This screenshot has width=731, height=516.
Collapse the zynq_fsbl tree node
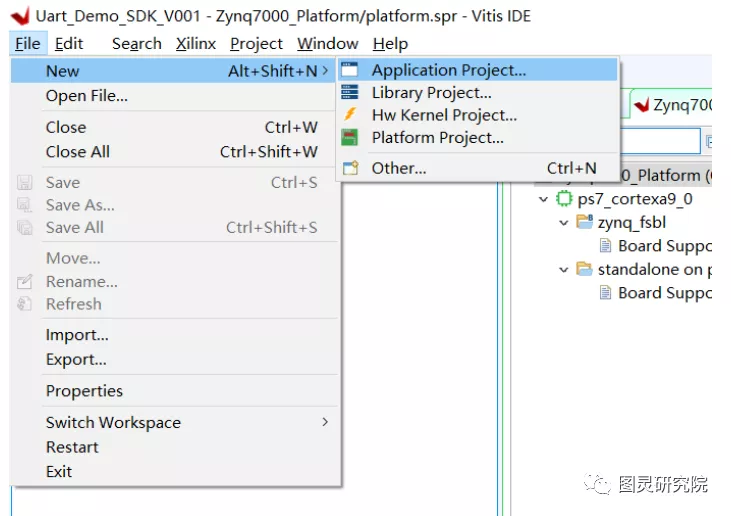pyautogui.click(x=564, y=223)
